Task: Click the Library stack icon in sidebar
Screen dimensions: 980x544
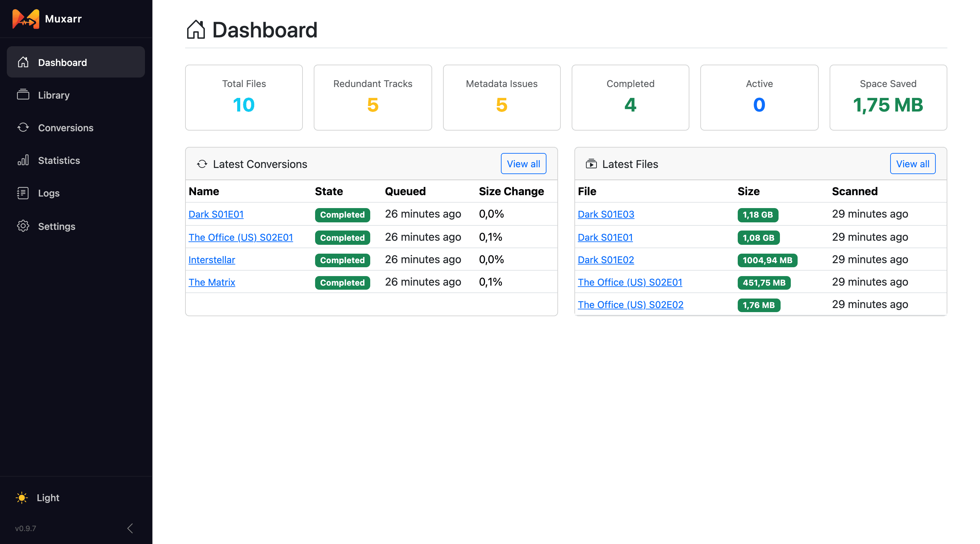Action: coord(23,95)
